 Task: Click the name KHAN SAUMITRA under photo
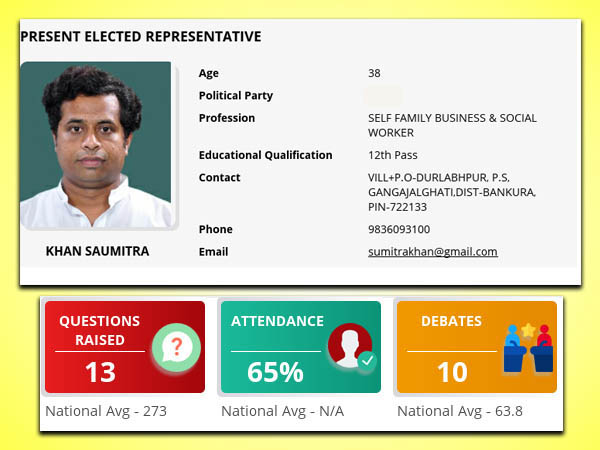coord(97,251)
